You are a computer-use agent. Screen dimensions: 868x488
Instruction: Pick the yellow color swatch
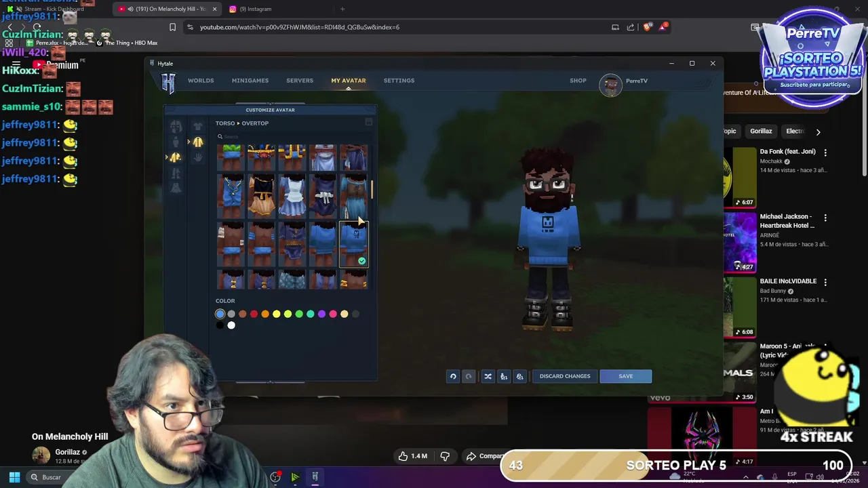pyautogui.click(x=276, y=314)
